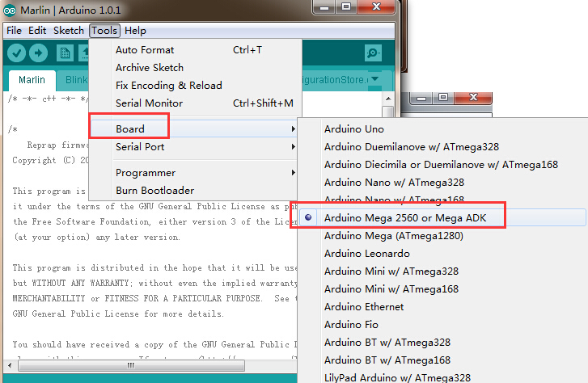The height and width of the screenshot is (383, 588).
Task: Select Arduino Leonardo board
Action: [x=443, y=254]
